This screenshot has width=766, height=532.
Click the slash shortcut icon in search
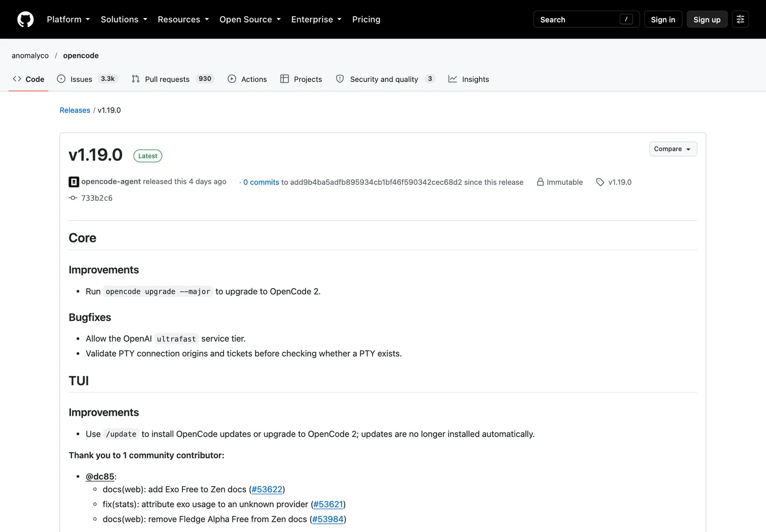click(x=626, y=19)
